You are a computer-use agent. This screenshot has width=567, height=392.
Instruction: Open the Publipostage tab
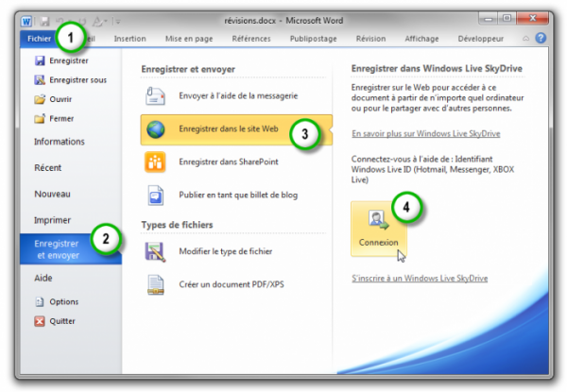tap(313, 39)
